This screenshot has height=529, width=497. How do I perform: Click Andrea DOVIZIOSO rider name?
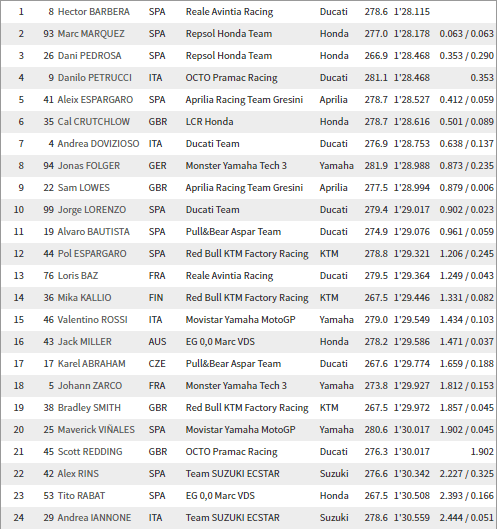point(98,144)
